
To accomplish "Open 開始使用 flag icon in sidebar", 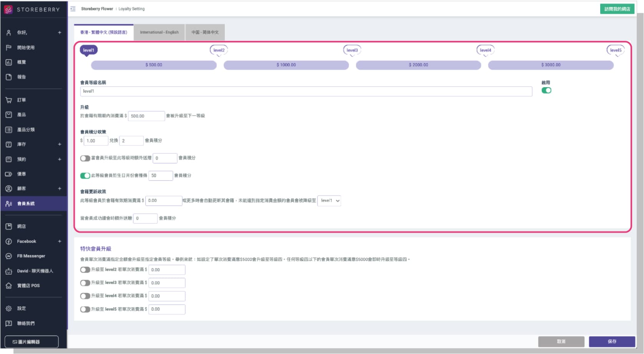I will click(8, 48).
